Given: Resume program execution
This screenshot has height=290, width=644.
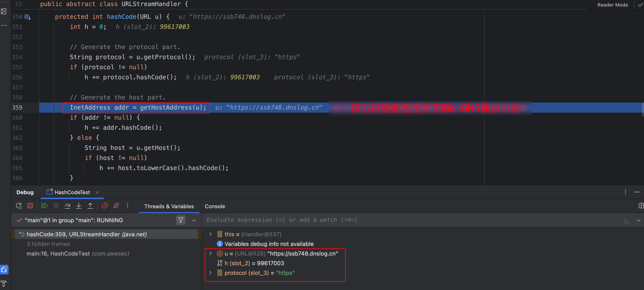Looking at the screenshot, I should [44, 206].
